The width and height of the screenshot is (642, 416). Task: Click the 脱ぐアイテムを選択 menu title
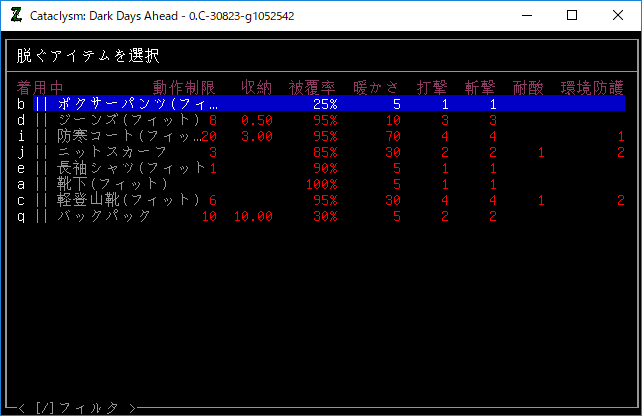click(x=88, y=56)
